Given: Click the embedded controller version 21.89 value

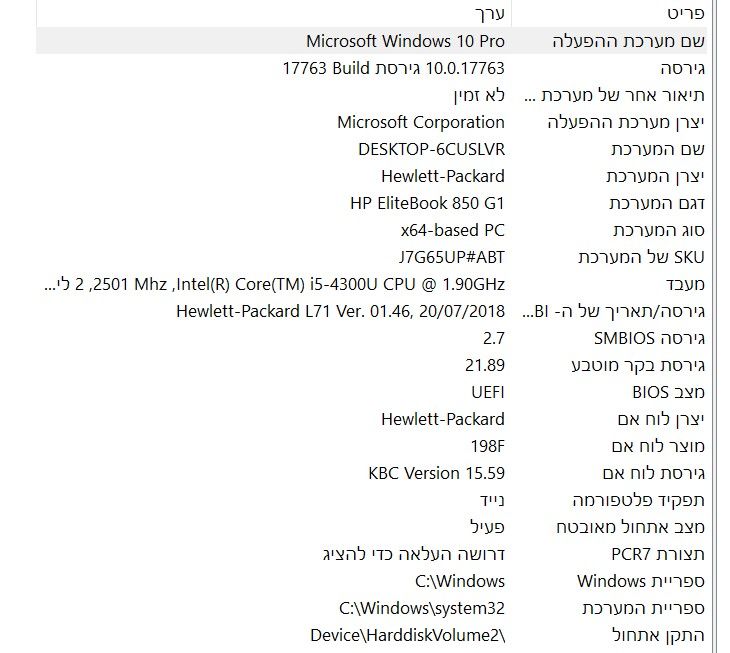Looking at the screenshot, I should point(485,365).
